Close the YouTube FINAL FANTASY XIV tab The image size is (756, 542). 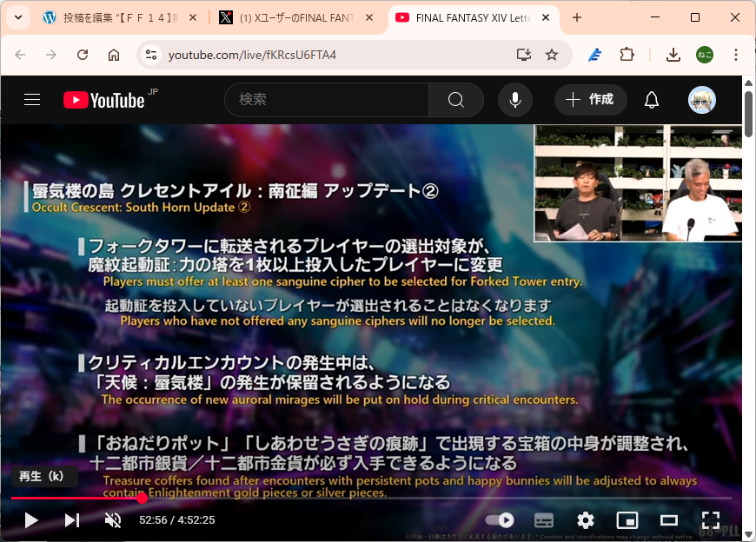click(546, 18)
